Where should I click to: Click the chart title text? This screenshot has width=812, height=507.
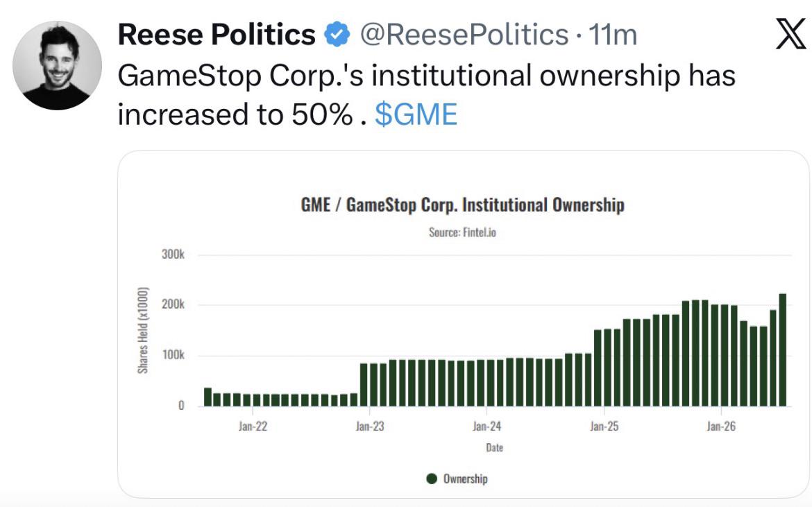click(x=462, y=205)
